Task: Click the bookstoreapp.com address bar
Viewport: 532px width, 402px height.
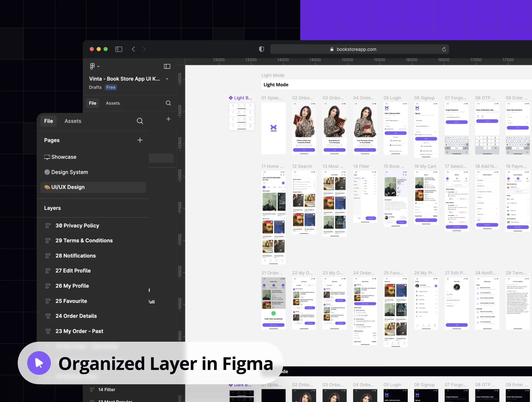Action: (360, 49)
